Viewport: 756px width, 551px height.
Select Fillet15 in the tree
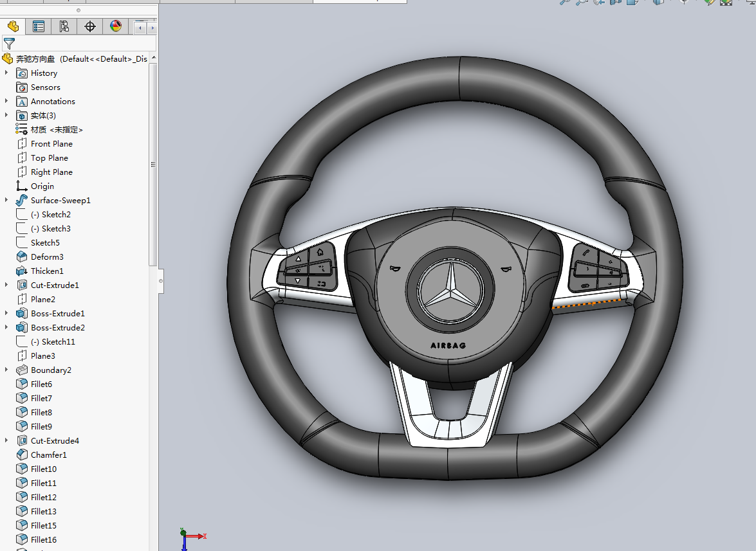[x=43, y=525]
